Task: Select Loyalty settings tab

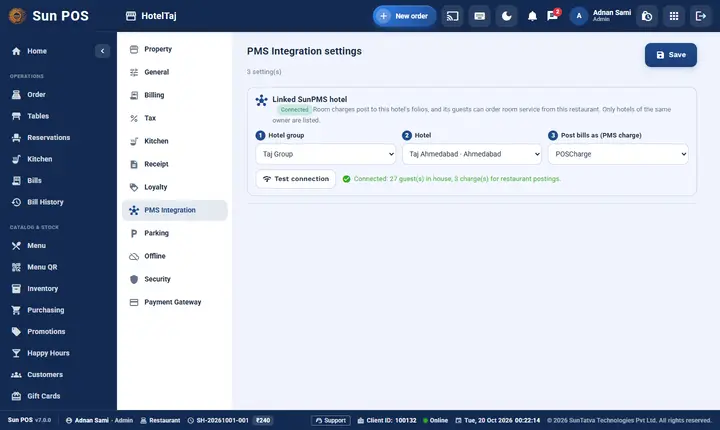Action: tap(174, 187)
